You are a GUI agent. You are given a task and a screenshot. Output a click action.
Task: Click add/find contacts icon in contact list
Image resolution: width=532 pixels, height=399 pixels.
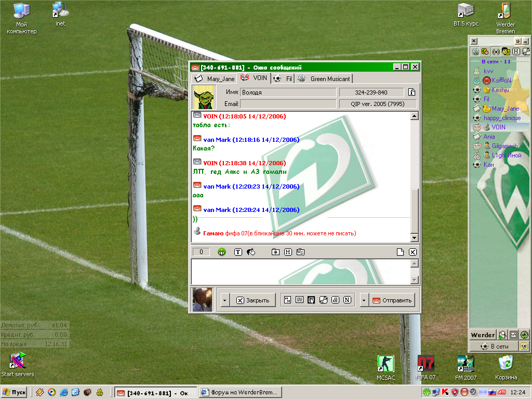pyautogui.click(x=502, y=335)
